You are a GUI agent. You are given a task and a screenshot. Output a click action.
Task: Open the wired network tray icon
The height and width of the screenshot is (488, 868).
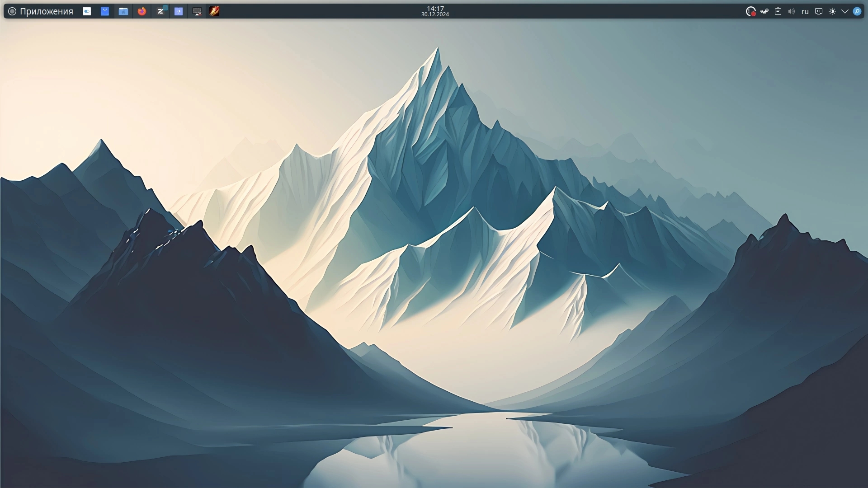819,11
